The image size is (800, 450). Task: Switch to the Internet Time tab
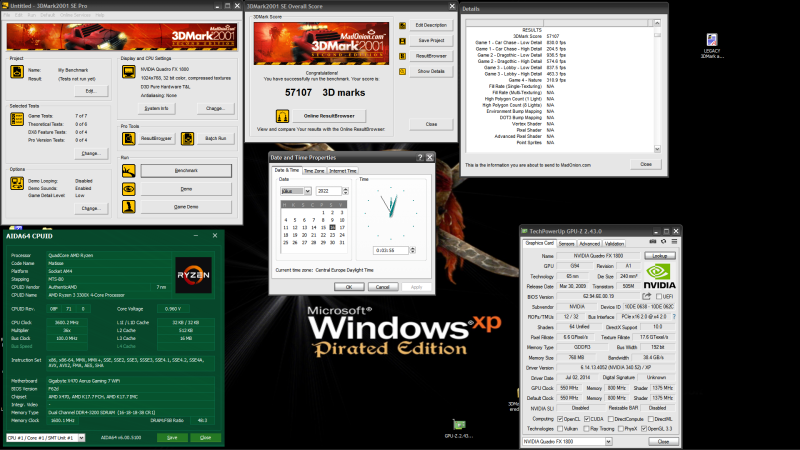tap(342, 171)
